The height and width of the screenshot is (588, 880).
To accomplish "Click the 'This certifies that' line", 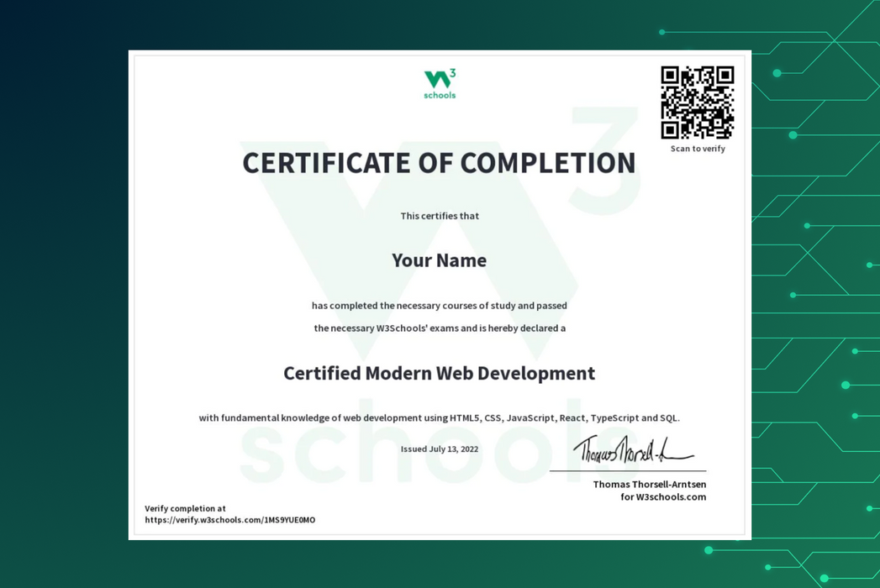I will [x=439, y=216].
